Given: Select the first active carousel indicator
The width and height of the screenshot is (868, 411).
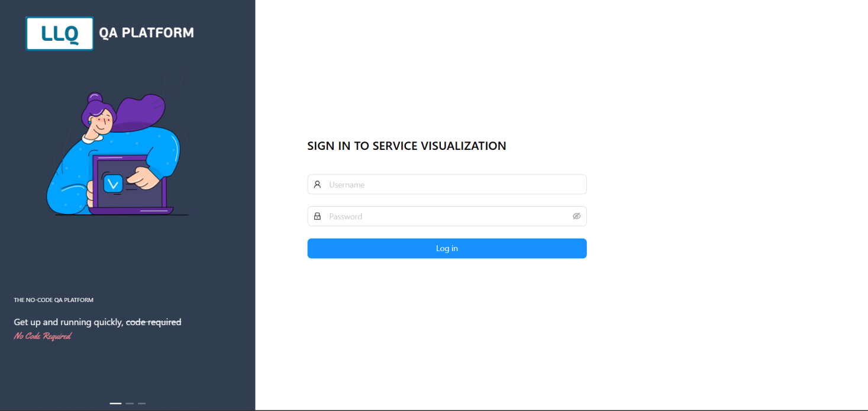Looking at the screenshot, I should [x=115, y=403].
